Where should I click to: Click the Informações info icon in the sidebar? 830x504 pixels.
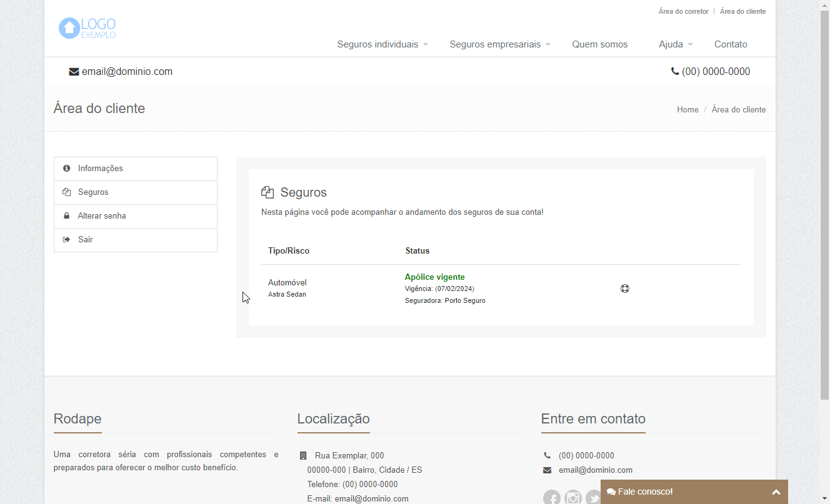tap(67, 169)
